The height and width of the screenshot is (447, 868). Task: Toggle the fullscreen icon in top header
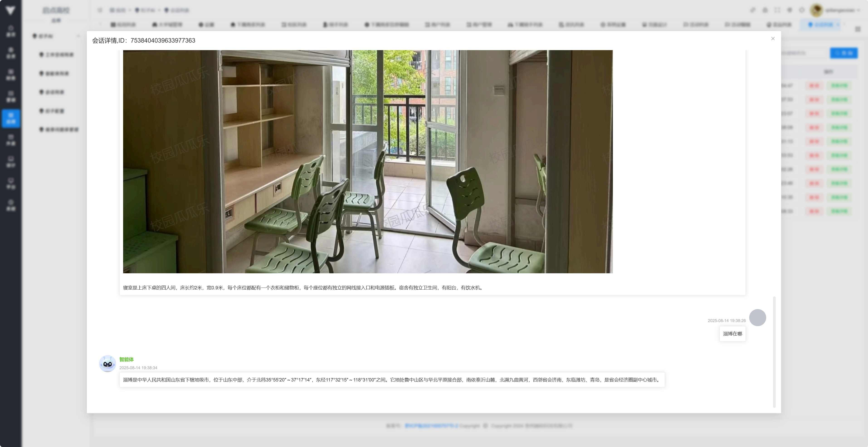777,10
